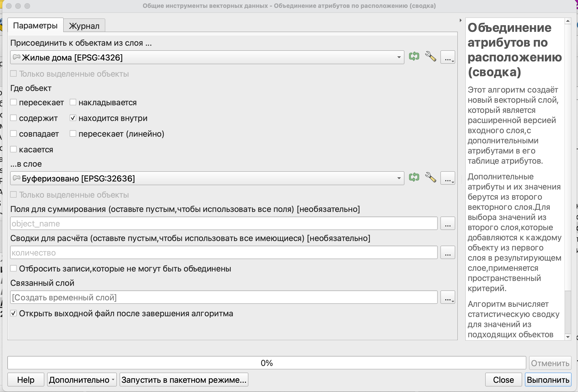Open advanced wrench options for Жилые дома layer
Screen dimensions: 578x392
(430, 57)
